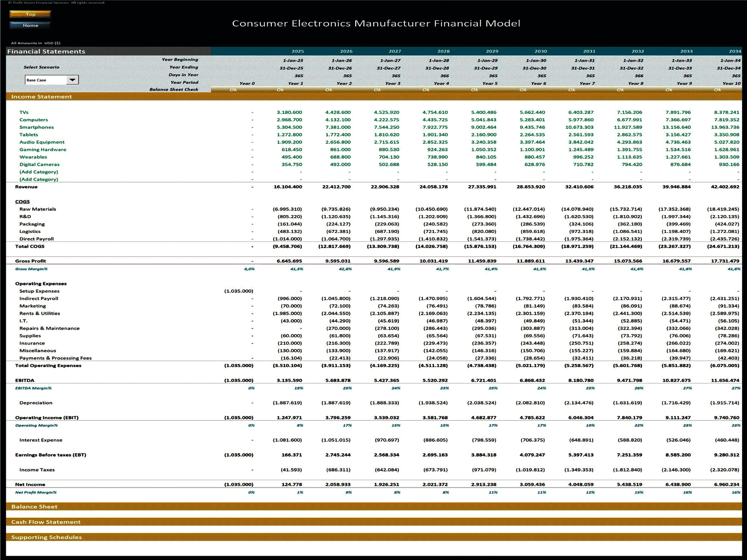Click the Top navigation button
The image size is (747, 560).
click(30, 14)
